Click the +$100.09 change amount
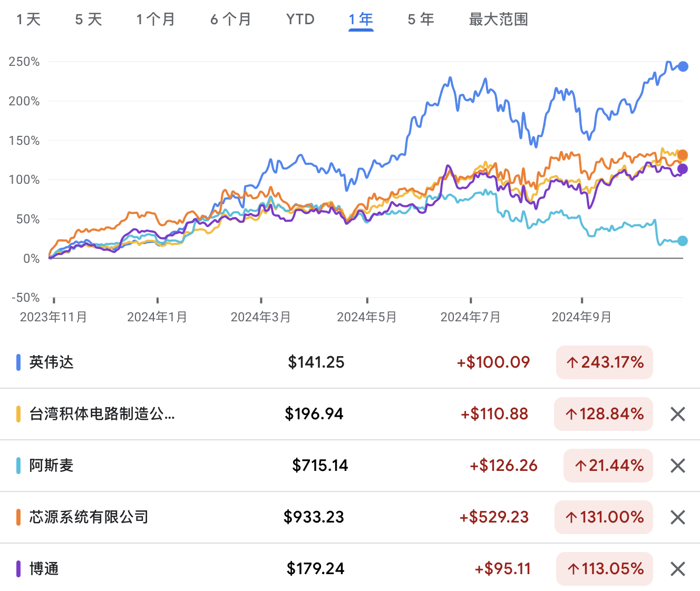The width and height of the screenshot is (700, 591). [x=493, y=362]
